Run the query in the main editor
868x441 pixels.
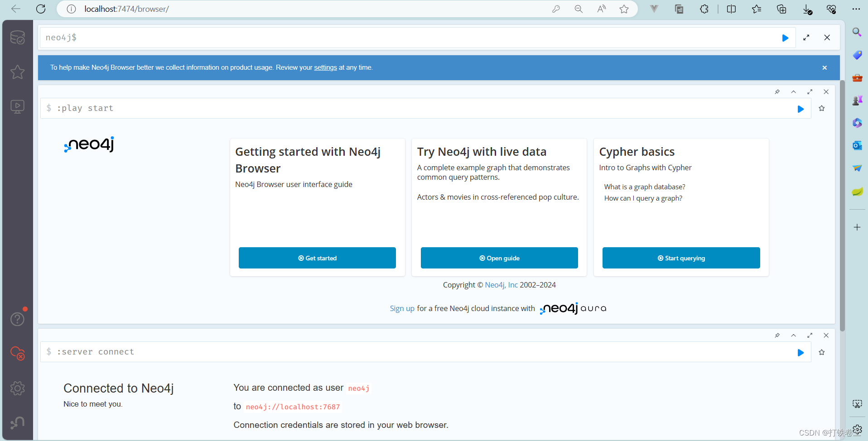(x=785, y=38)
